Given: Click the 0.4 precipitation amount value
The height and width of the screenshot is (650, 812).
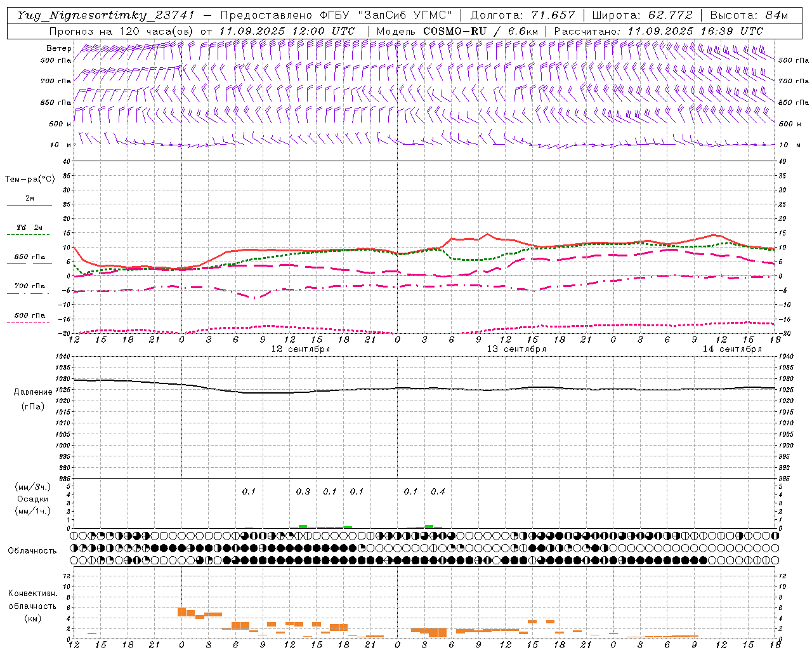Looking at the screenshot, I should (438, 491).
